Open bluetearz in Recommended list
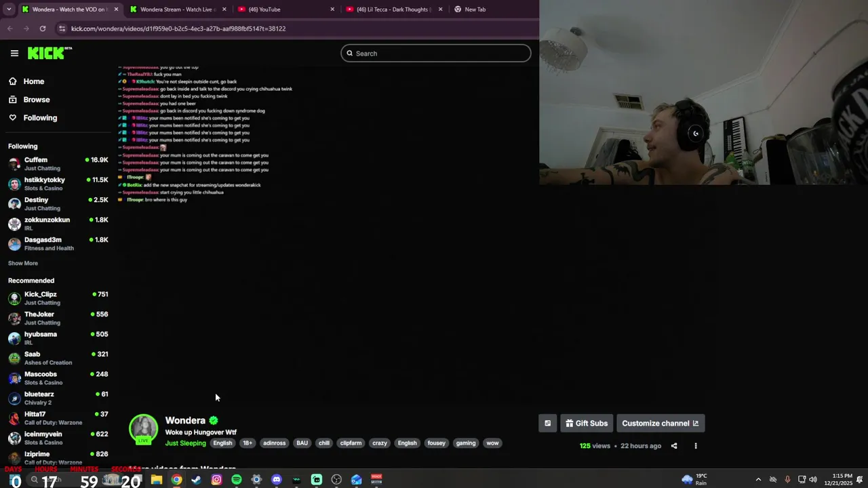Viewport: 868px width, 488px height. (x=58, y=398)
